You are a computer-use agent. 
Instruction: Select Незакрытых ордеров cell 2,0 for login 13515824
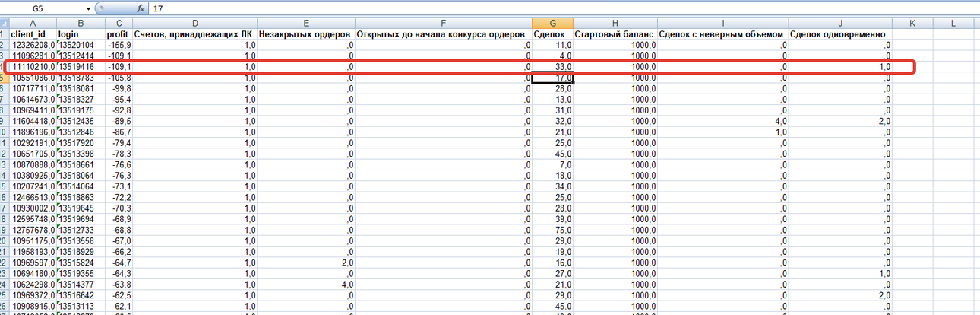coord(305,262)
